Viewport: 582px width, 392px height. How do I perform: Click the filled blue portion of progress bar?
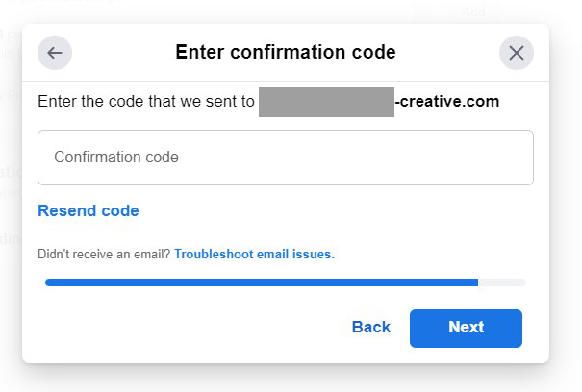point(262,282)
